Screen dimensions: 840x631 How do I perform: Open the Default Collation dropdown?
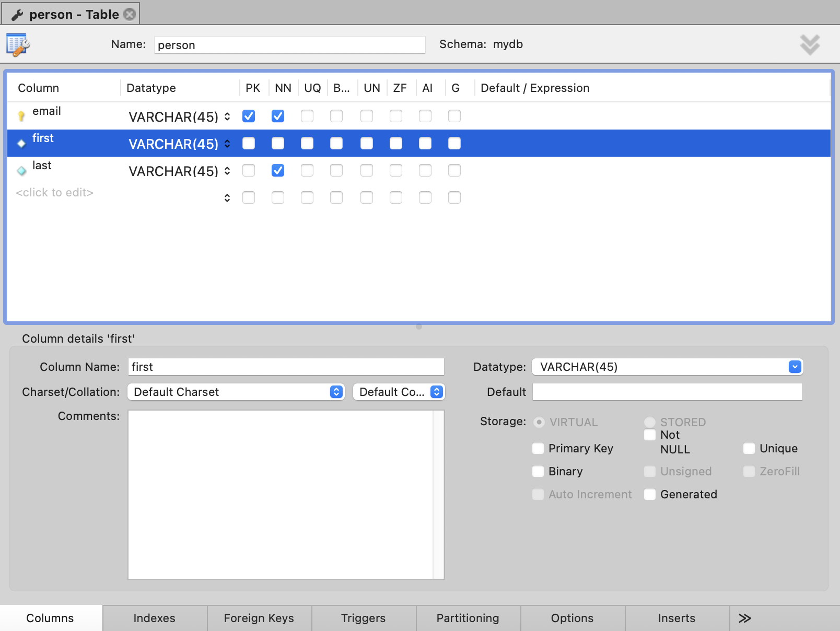click(x=399, y=392)
